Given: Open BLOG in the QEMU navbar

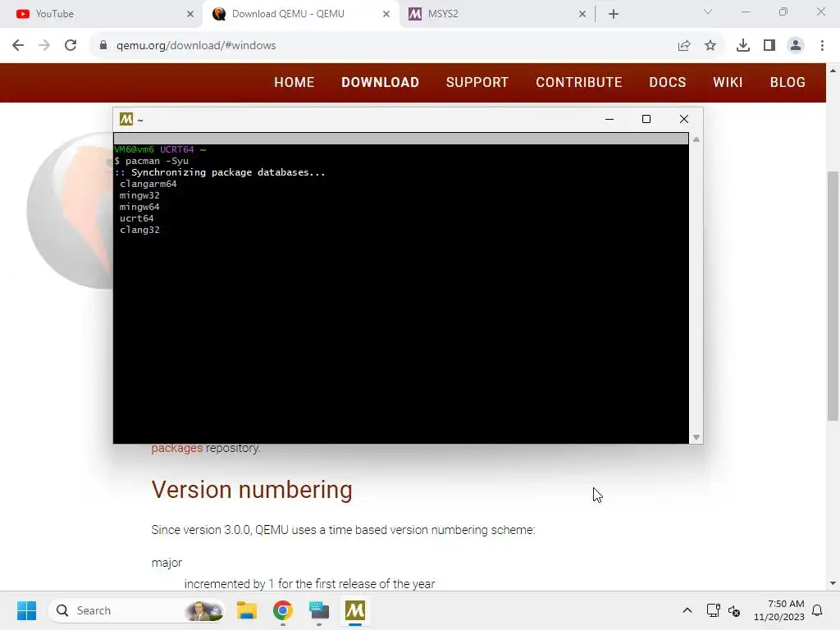Looking at the screenshot, I should tap(787, 82).
